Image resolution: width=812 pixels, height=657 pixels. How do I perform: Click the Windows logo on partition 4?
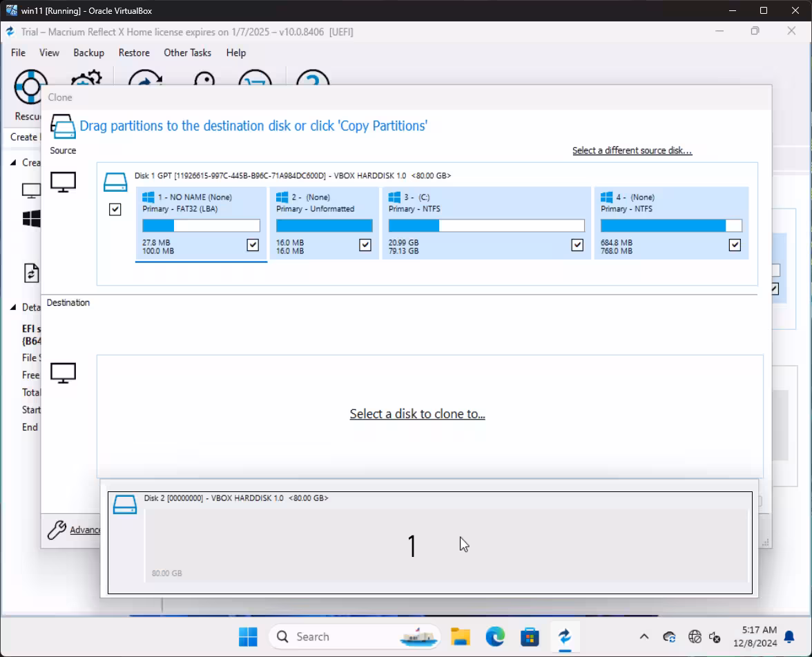pyautogui.click(x=606, y=197)
